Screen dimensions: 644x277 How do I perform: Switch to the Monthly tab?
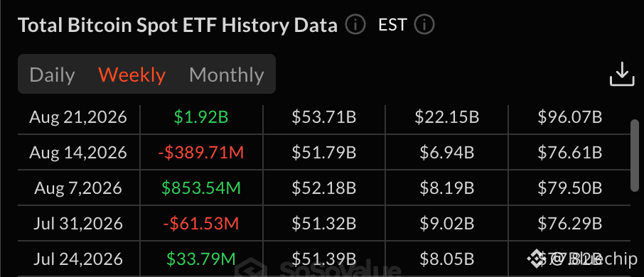tap(226, 75)
